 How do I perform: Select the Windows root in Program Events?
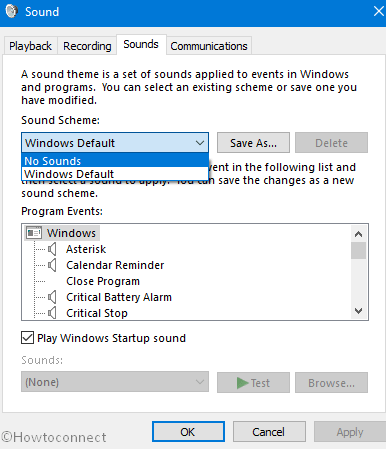71,233
